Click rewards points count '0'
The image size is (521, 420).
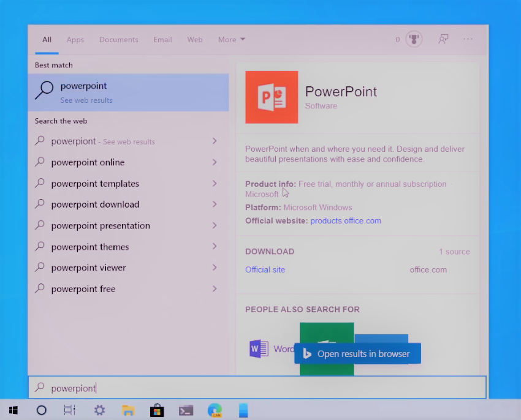click(x=397, y=40)
